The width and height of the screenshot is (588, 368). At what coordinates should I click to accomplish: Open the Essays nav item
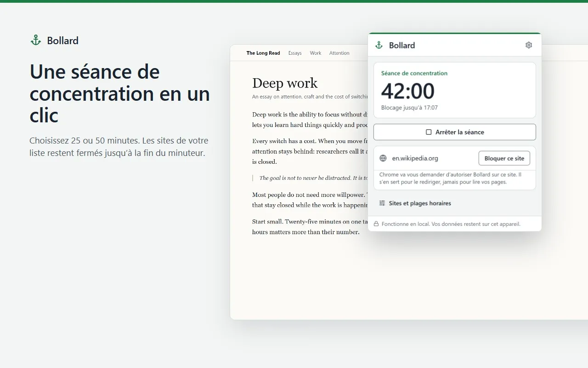click(295, 53)
